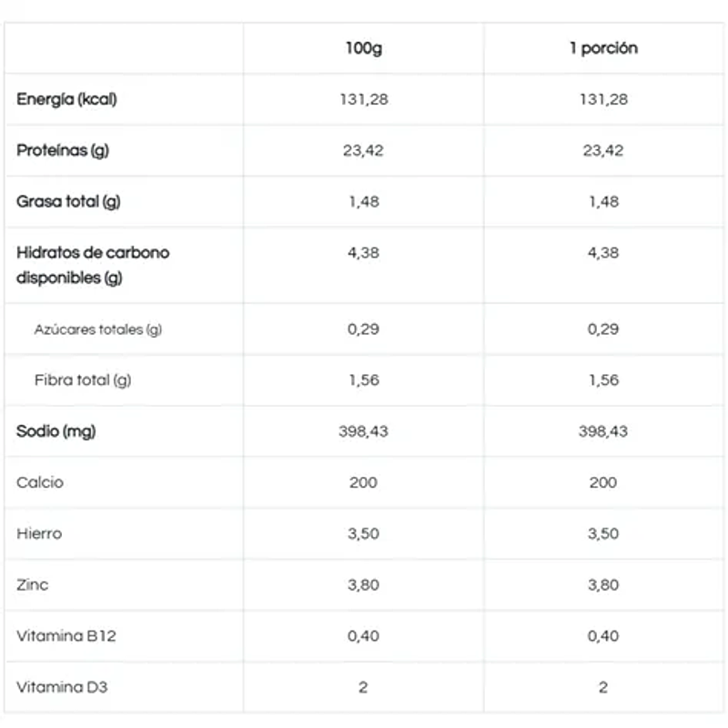The image size is (728, 728).
Task: Select the "Sodio (mg)" row label
Action: coord(56,431)
